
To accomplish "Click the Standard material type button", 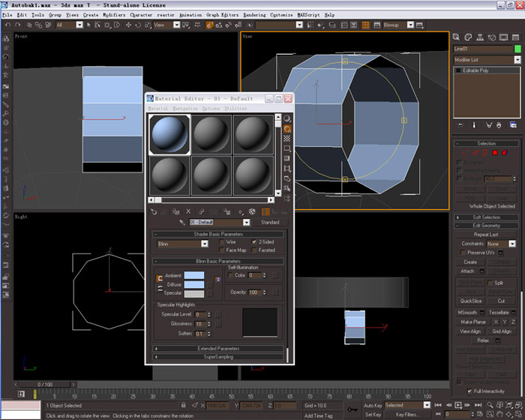I will point(270,223).
